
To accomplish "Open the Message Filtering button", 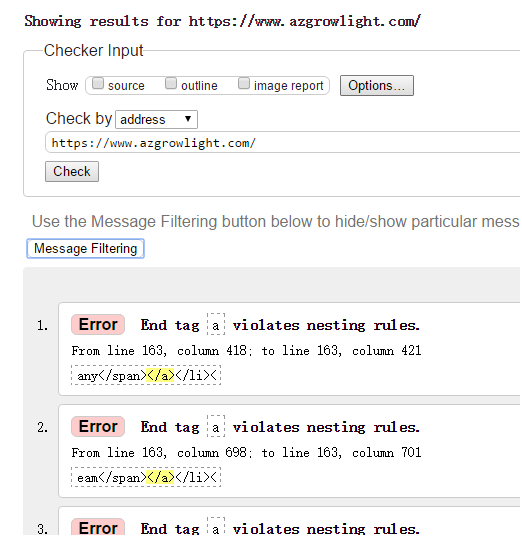I will (85, 249).
